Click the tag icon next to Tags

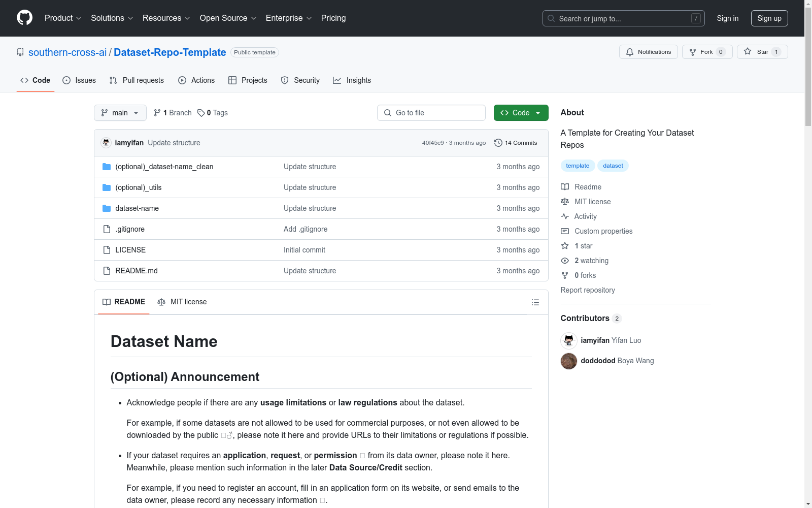click(201, 113)
